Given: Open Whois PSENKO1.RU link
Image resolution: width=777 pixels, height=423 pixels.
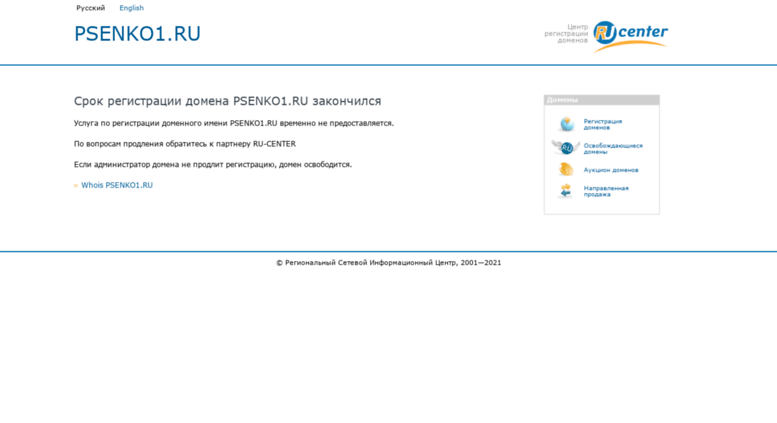Looking at the screenshot, I should click(117, 185).
